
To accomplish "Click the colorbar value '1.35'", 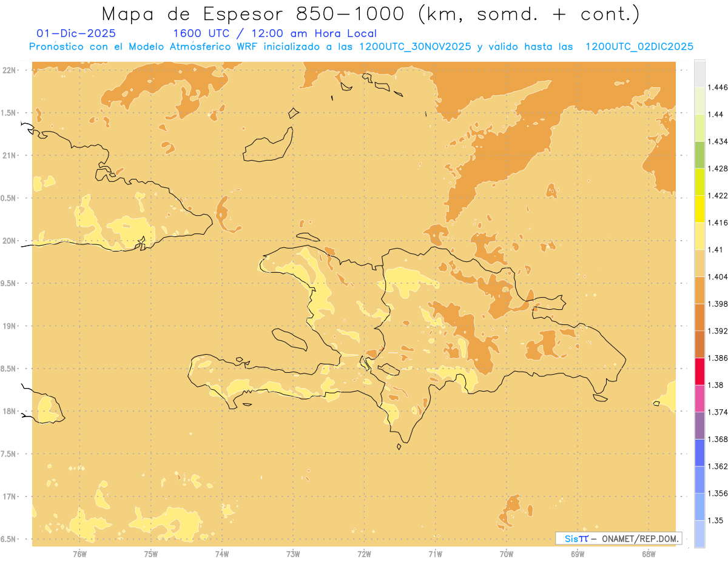I will pyautogui.click(x=716, y=520).
